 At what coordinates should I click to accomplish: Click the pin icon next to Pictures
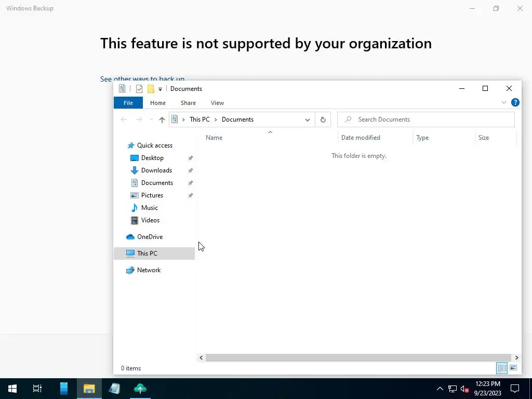pos(190,195)
